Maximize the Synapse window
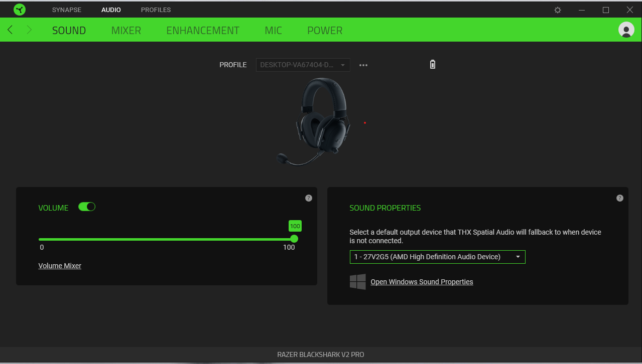Viewport: 642px width, 364px height. pos(606,10)
